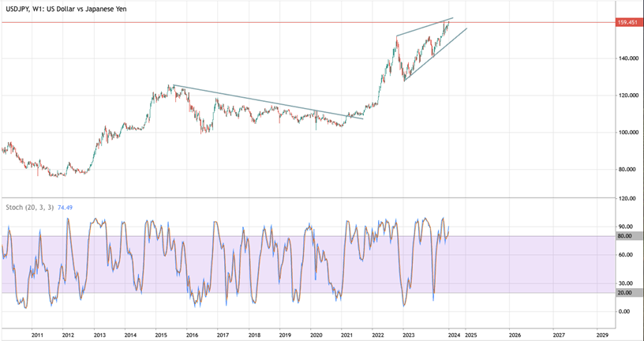
Task: Click the upper rising wedge trendline
Action: [425, 27]
